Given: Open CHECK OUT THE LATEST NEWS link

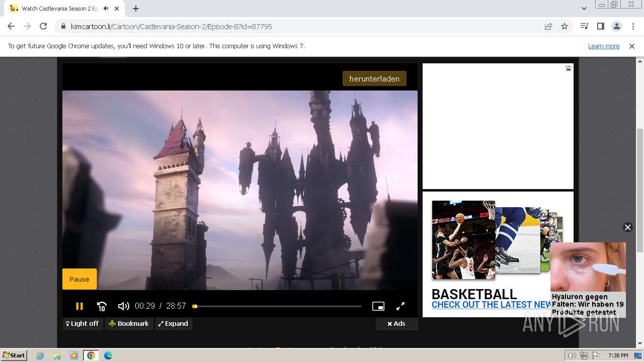Looking at the screenshot, I should click(492, 305).
